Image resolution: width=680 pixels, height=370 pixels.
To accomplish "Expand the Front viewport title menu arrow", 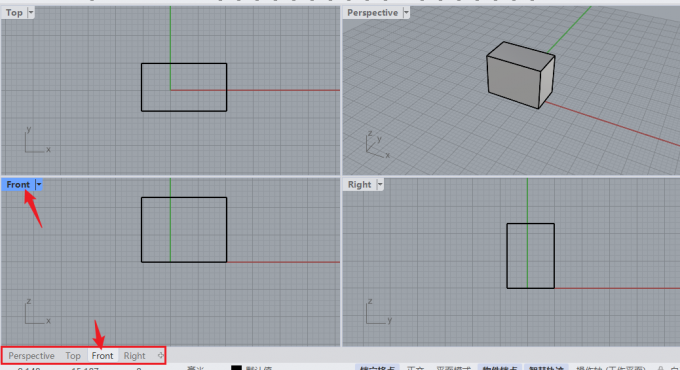I will 39,184.
